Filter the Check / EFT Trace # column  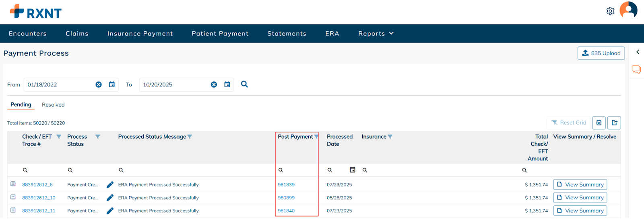[x=59, y=137]
